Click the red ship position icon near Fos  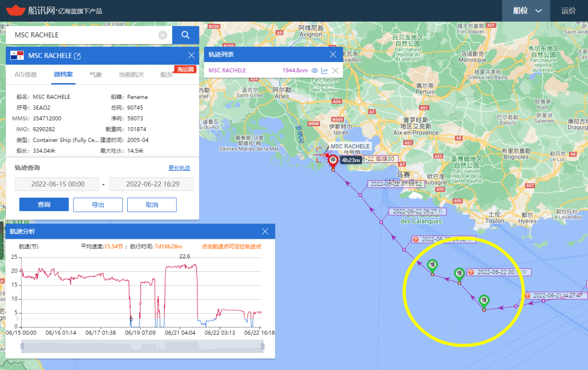tap(327, 156)
